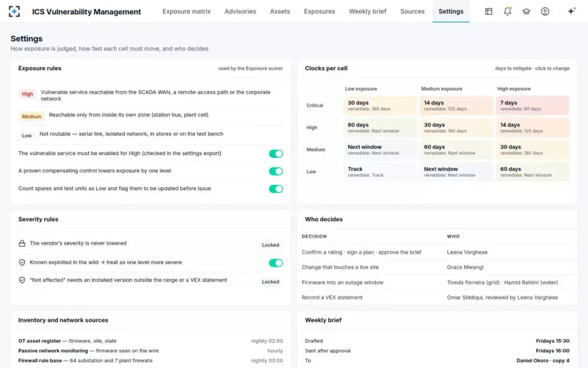
Task: Click Record a VEX statement row
Action: tap(437, 297)
